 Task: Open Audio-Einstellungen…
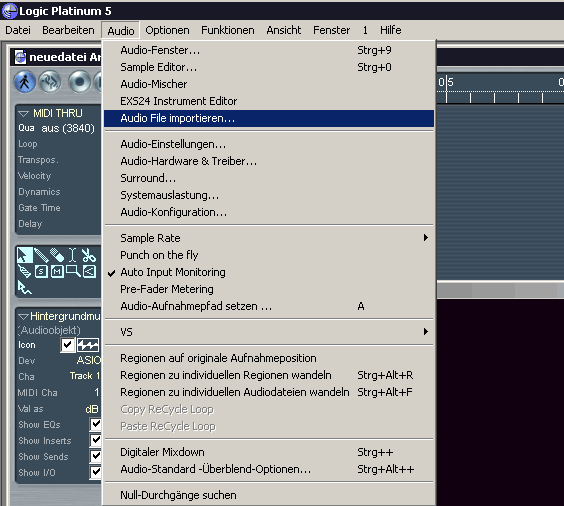269,144
